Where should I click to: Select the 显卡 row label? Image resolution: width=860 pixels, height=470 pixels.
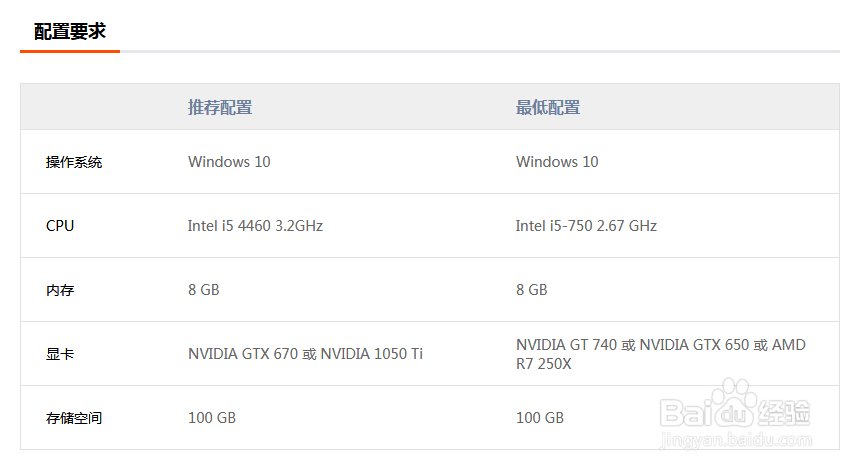60,354
